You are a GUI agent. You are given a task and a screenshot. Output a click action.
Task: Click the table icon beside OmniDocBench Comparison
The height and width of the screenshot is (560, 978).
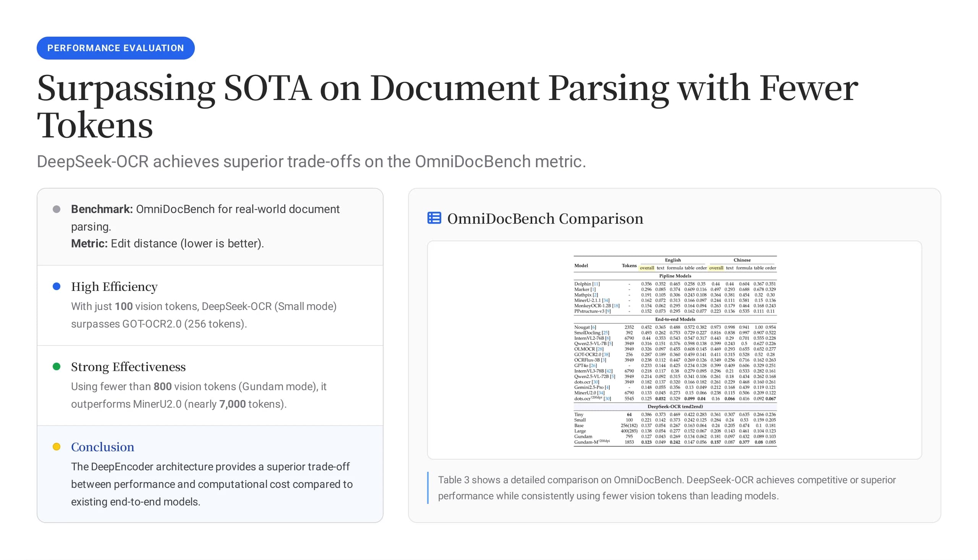pyautogui.click(x=434, y=218)
